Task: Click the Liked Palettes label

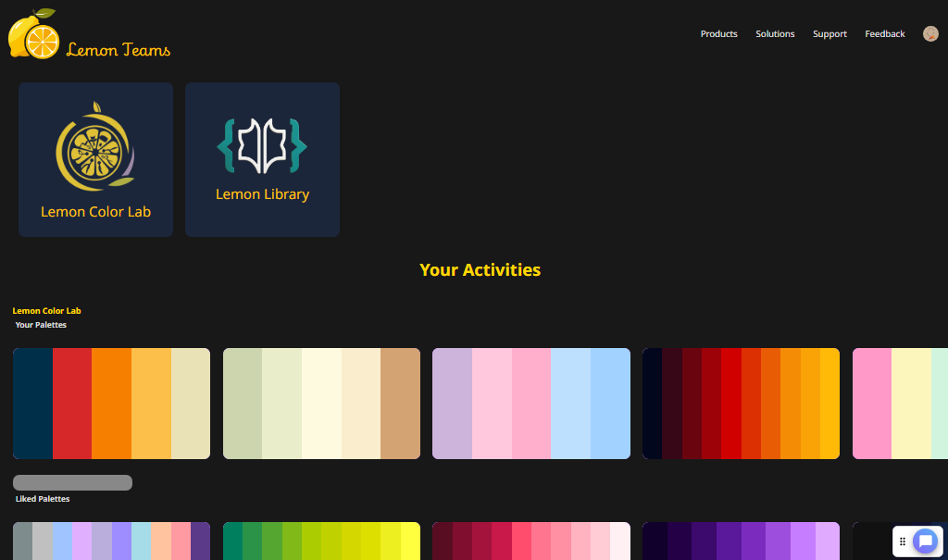Action: pyautogui.click(x=43, y=499)
